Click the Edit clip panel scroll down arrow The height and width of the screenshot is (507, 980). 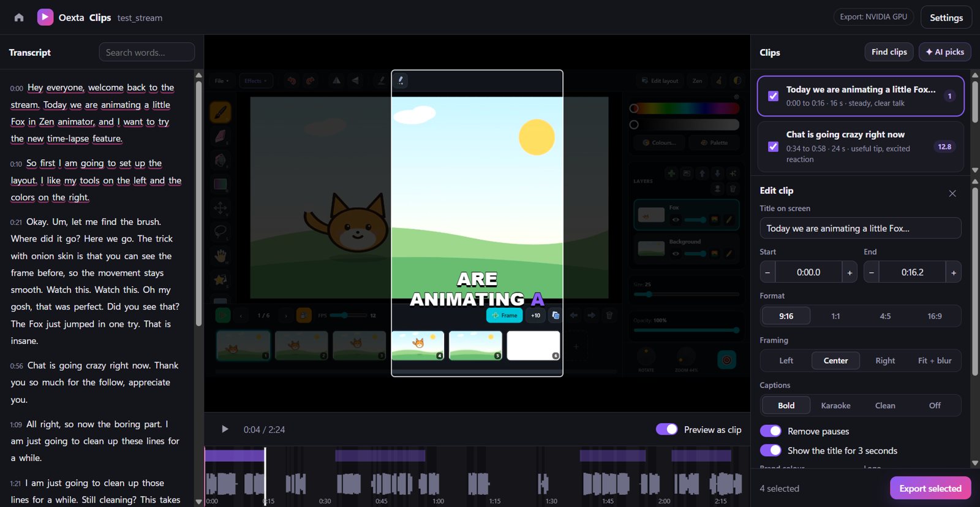[975, 463]
